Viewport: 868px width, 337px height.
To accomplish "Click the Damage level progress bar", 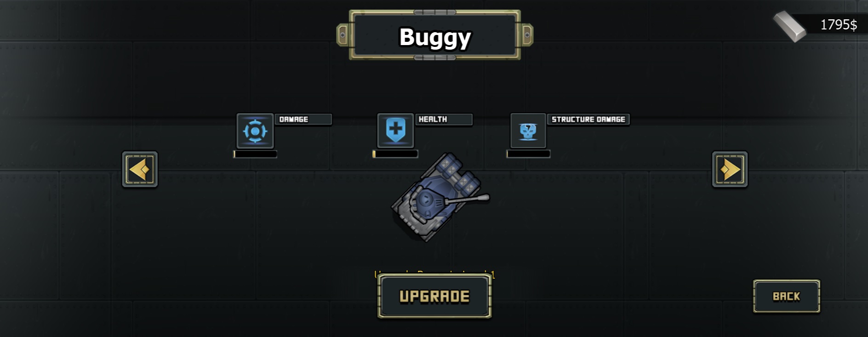I will (x=255, y=154).
